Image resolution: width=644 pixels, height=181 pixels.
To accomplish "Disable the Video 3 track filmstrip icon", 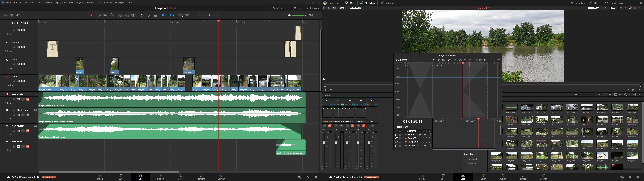I will [23, 47].
